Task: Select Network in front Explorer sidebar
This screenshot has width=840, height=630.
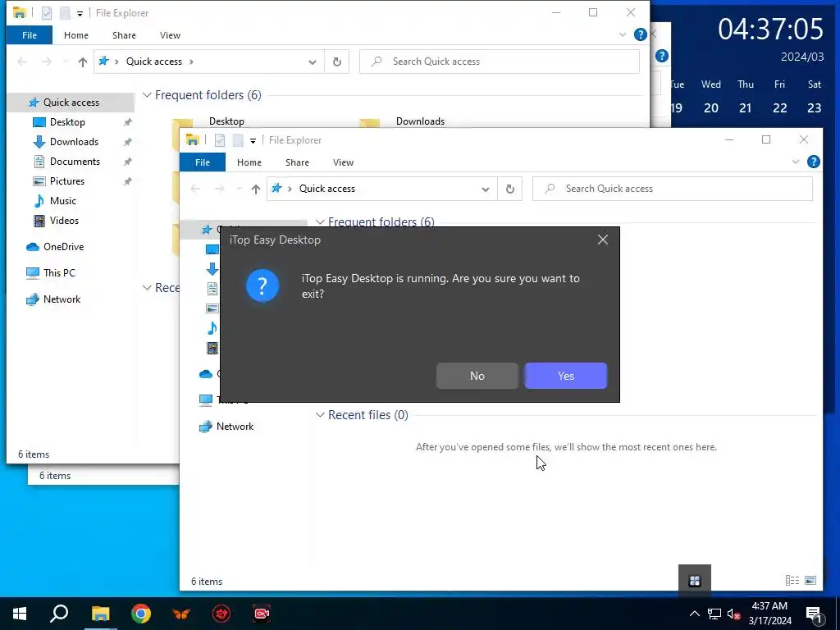Action: [x=235, y=427]
